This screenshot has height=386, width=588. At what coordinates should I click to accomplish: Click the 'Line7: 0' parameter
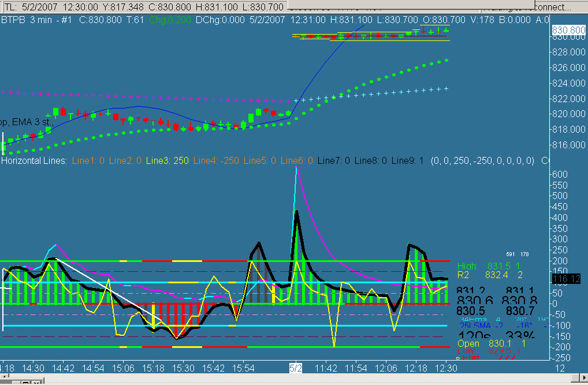pos(333,161)
